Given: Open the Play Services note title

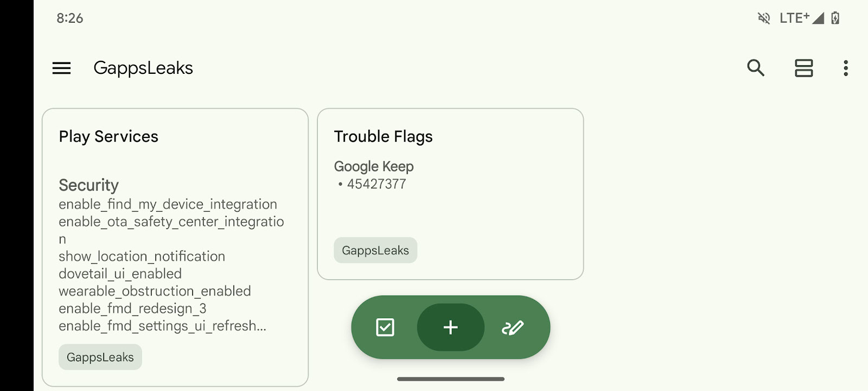Looking at the screenshot, I should (108, 136).
